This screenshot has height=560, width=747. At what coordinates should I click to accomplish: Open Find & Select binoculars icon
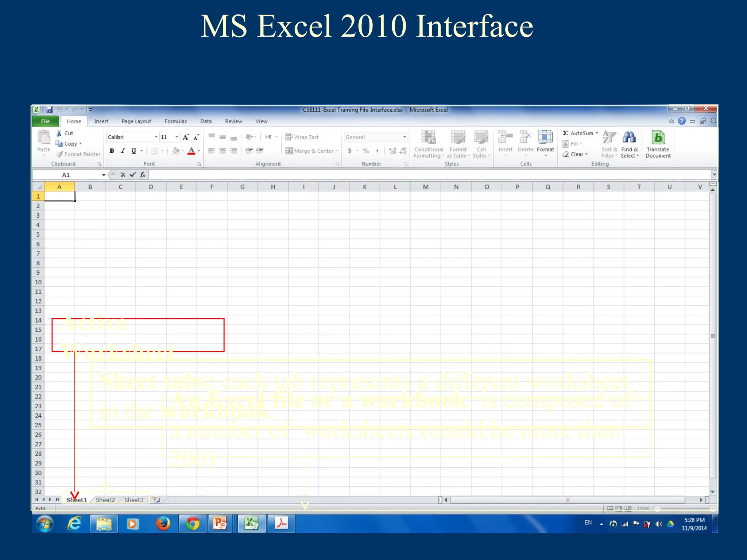[x=629, y=137]
